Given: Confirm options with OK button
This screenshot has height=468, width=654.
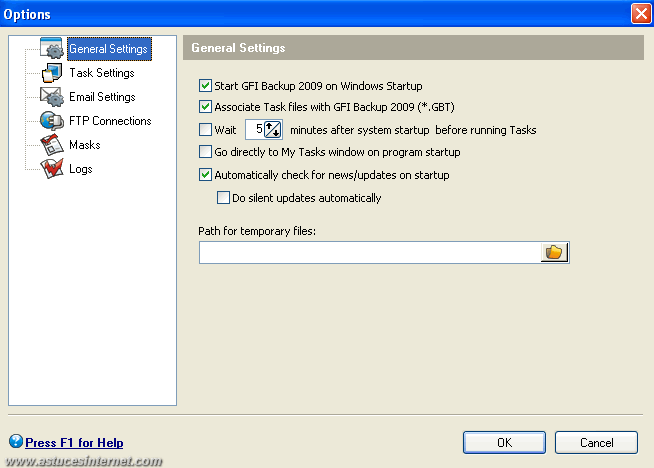Looking at the screenshot, I should [504, 443].
